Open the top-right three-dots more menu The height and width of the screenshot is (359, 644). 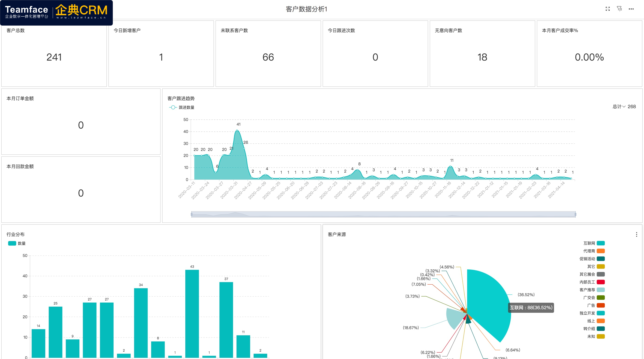631,9
